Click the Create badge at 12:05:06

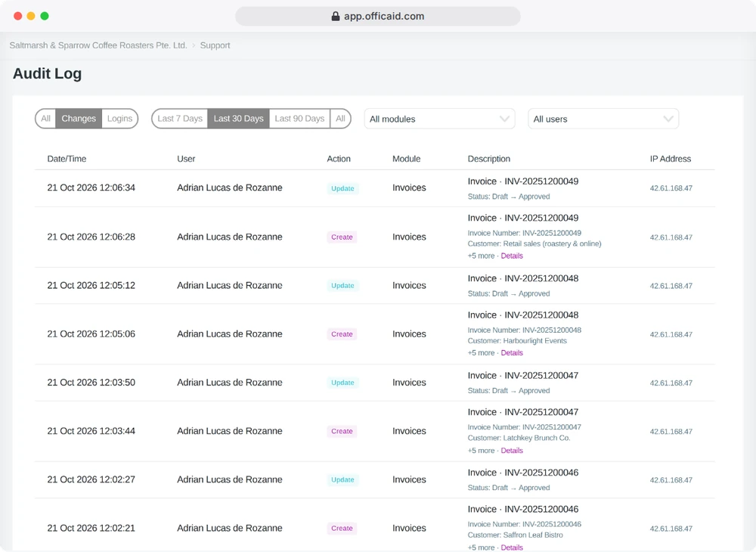pos(342,334)
